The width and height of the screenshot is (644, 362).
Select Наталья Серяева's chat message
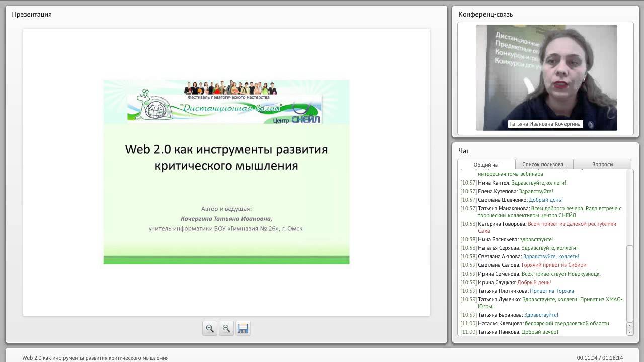tap(519, 248)
